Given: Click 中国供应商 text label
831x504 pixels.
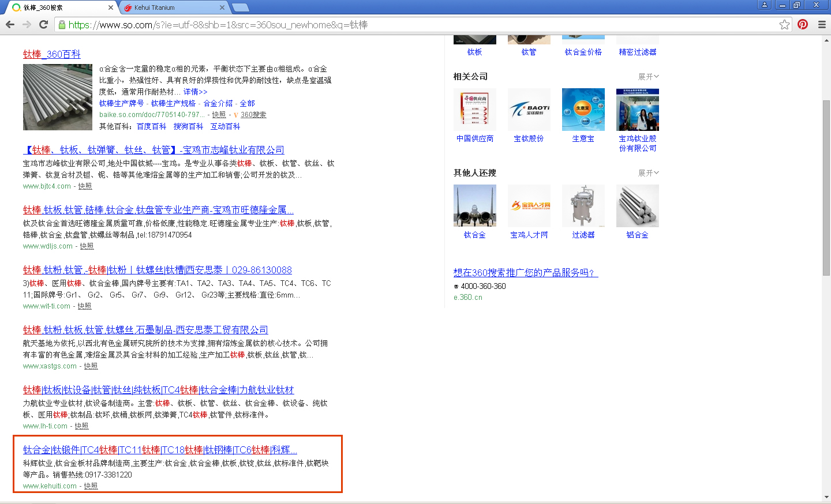Looking at the screenshot, I should [475, 138].
